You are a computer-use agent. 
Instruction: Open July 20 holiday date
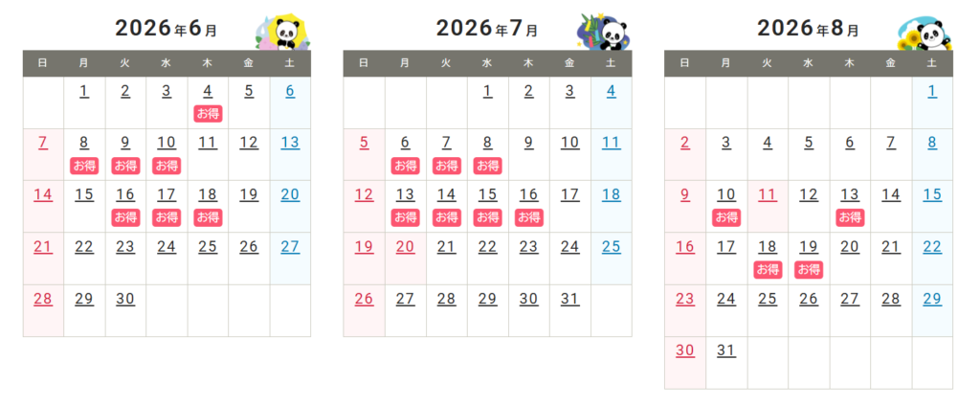tap(405, 247)
